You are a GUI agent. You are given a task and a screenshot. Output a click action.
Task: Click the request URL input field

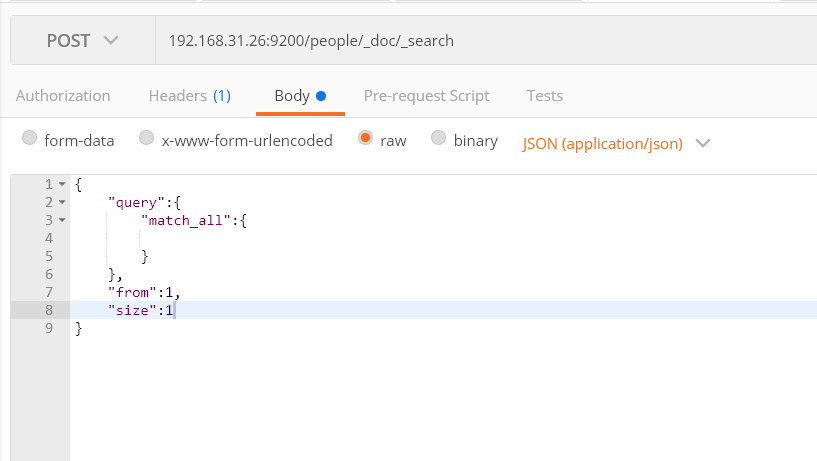click(x=480, y=41)
